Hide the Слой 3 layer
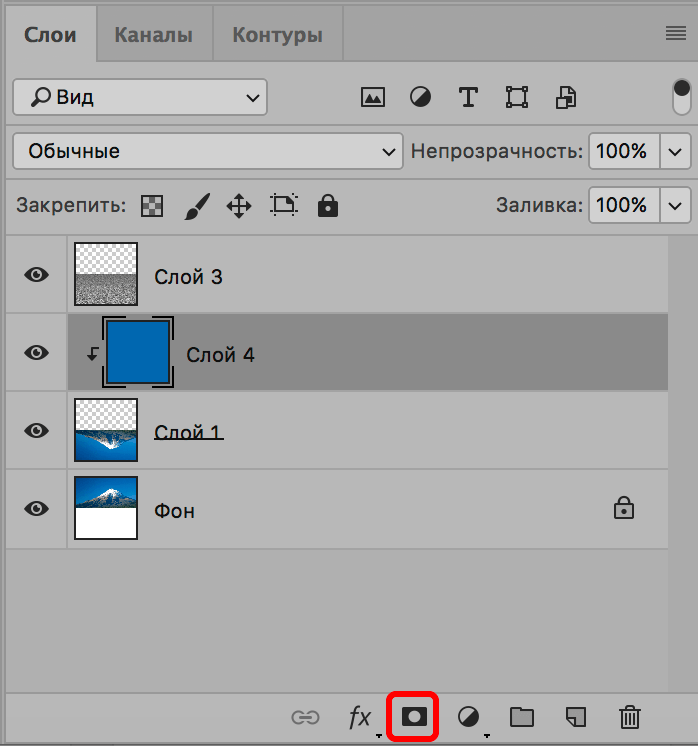 (x=37, y=274)
